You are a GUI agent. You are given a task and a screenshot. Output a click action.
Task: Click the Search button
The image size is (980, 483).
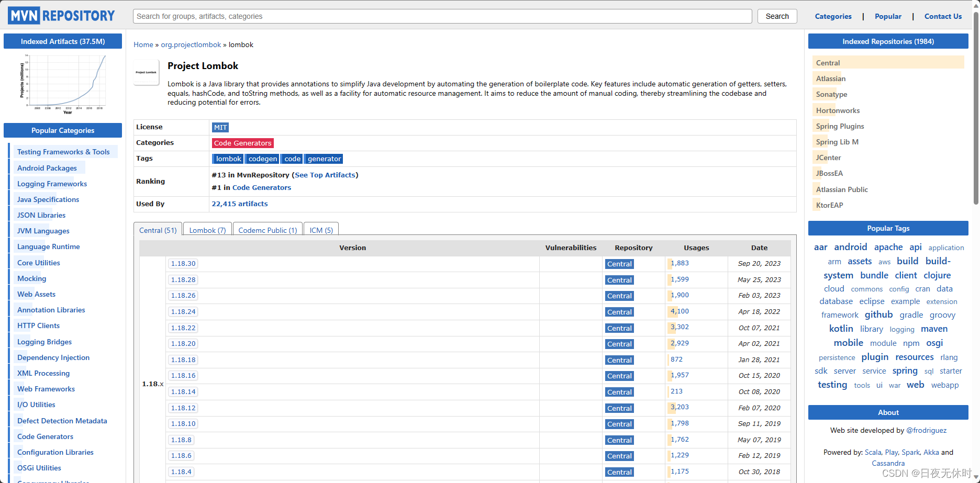(x=777, y=16)
